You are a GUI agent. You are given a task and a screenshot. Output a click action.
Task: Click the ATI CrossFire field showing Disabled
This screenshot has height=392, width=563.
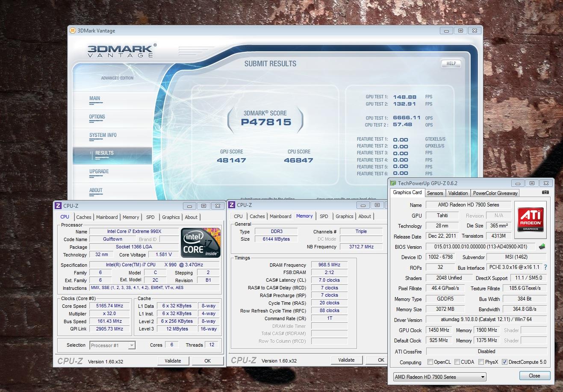pos(486,351)
